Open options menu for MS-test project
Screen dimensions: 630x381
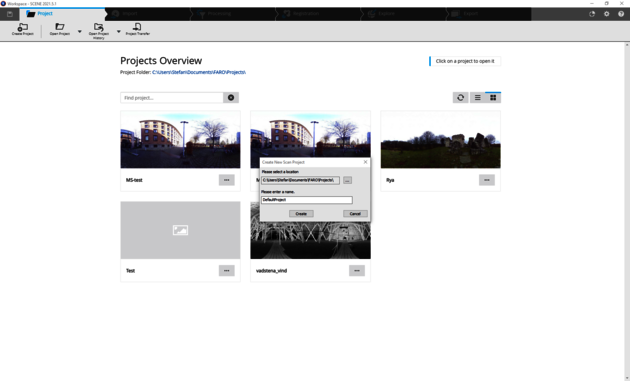227,180
